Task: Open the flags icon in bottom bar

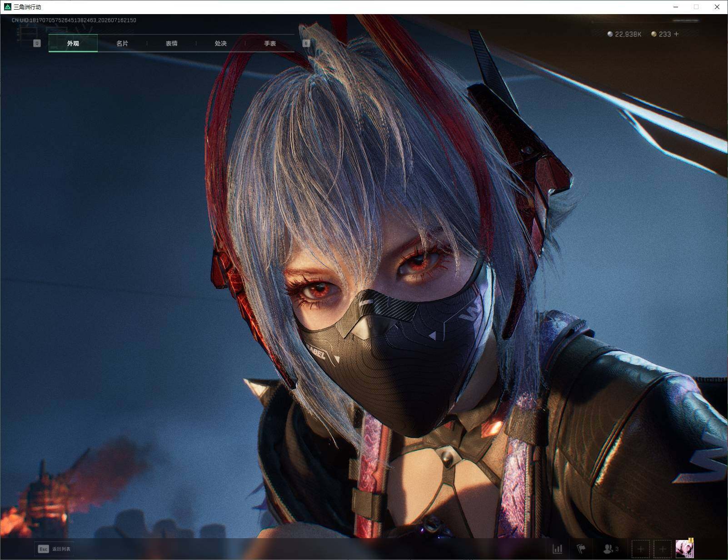Action: click(581, 549)
